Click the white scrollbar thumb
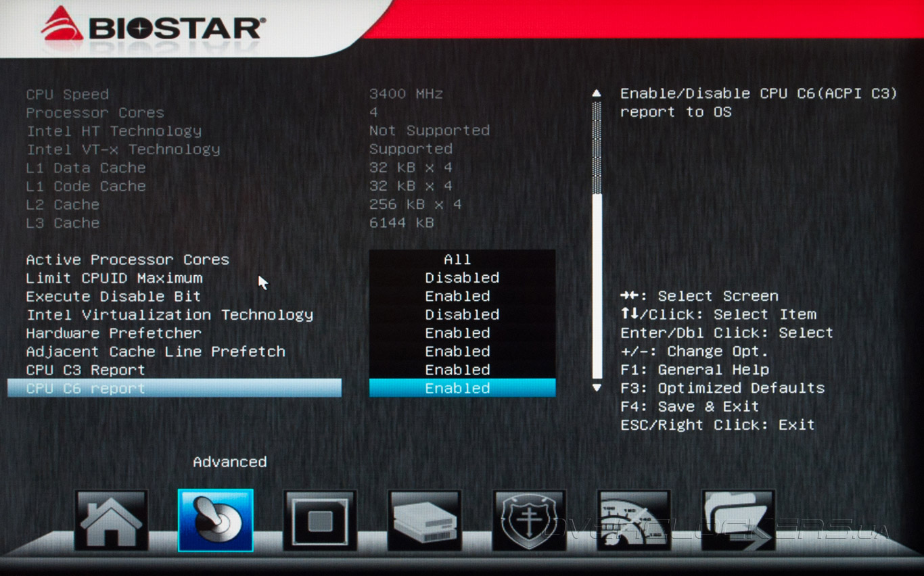Image resolution: width=924 pixels, height=576 pixels. [596, 286]
